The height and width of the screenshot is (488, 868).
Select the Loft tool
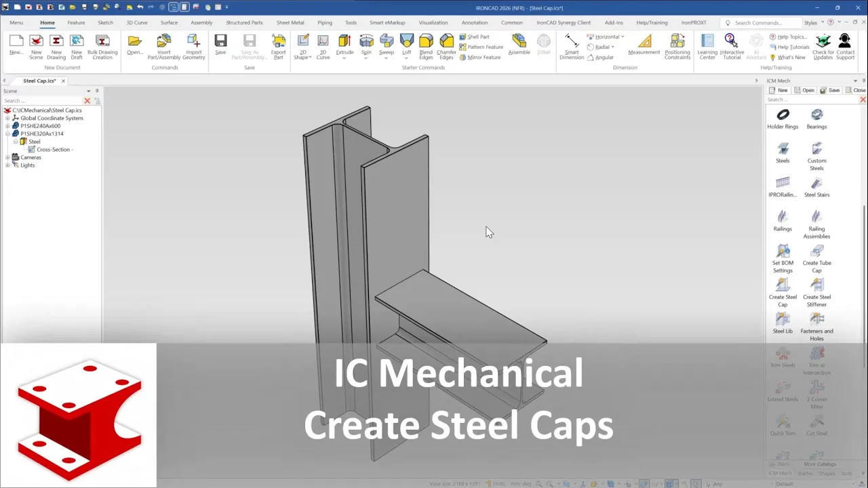coord(406,46)
